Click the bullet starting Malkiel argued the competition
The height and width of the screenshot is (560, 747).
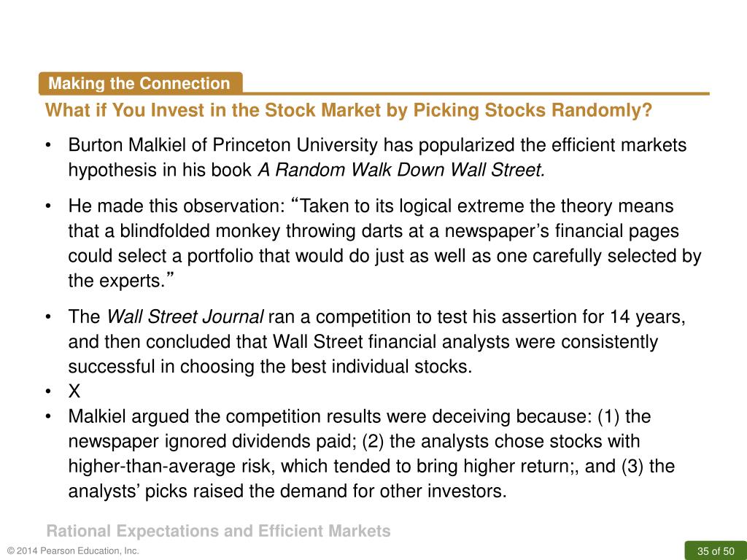coord(371,454)
